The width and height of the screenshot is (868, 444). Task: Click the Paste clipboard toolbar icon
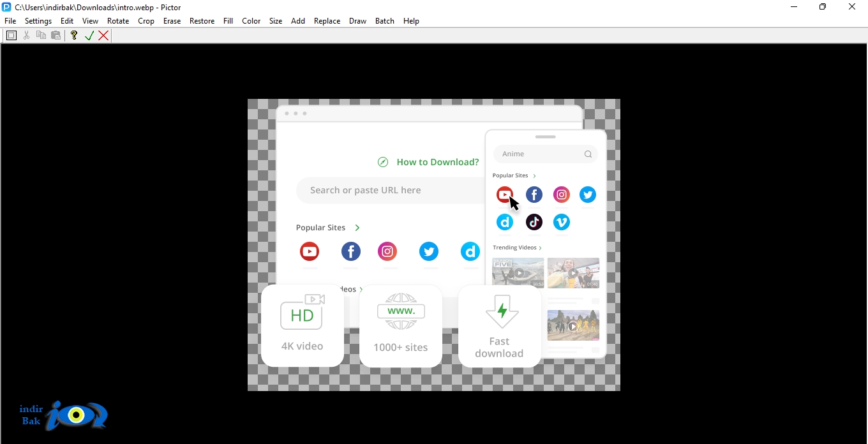tap(56, 36)
